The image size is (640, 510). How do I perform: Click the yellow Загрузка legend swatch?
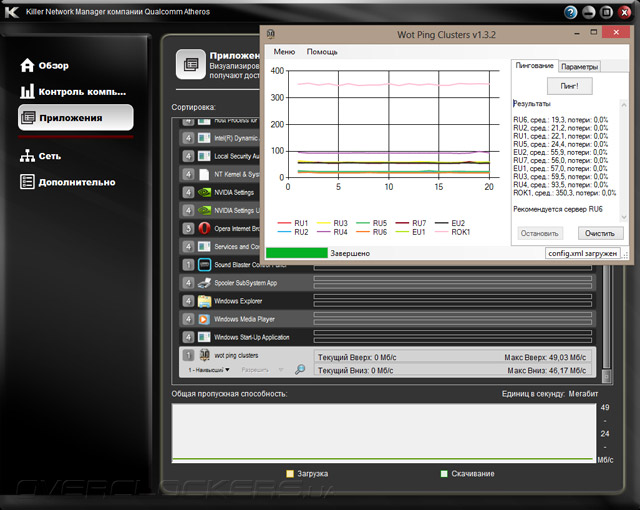tap(290, 474)
